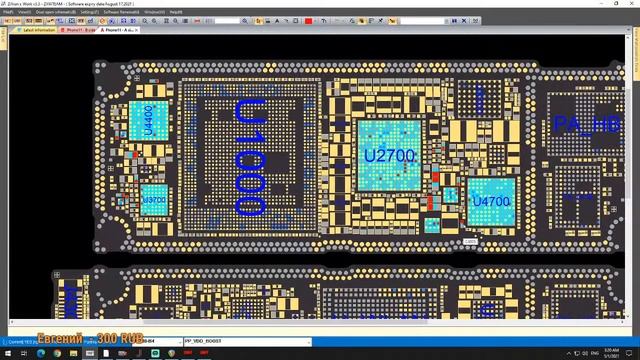Select the U4400 chip on the board
This screenshot has height=360, width=640.
(x=149, y=121)
